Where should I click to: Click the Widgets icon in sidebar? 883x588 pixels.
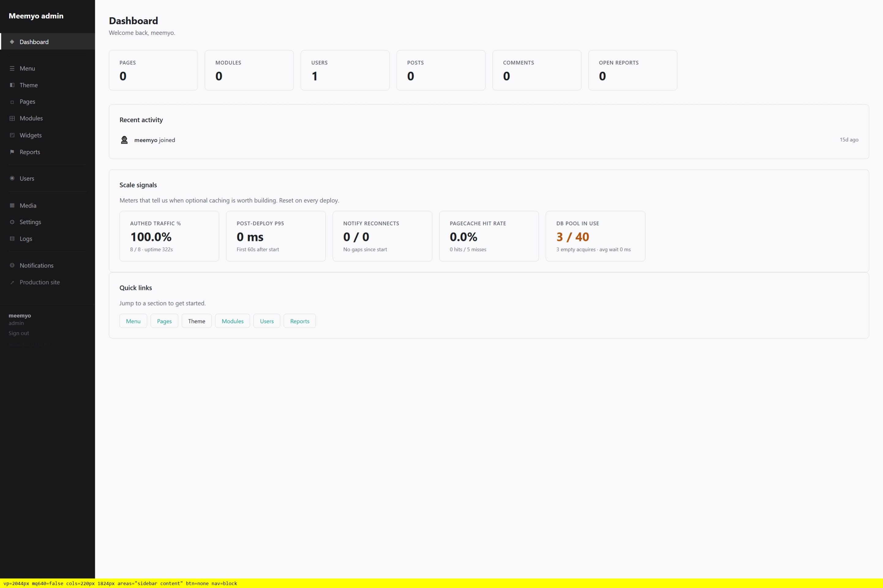12,135
